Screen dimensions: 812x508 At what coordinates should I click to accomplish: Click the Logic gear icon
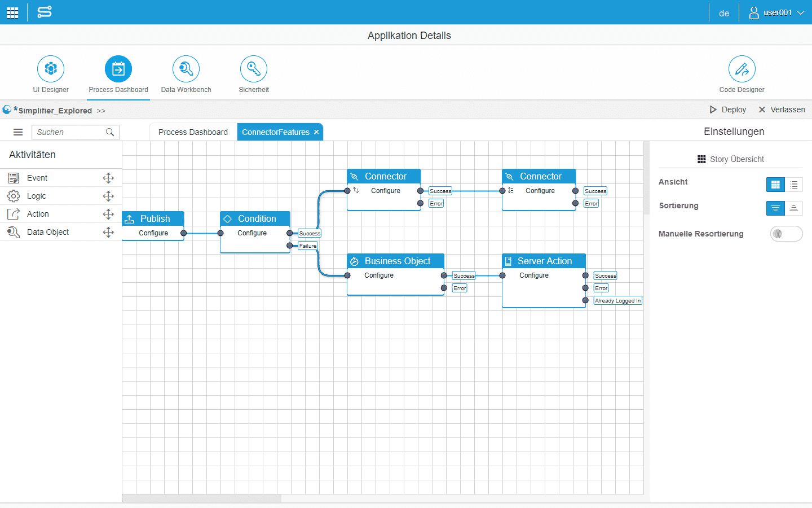click(x=14, y=196)
